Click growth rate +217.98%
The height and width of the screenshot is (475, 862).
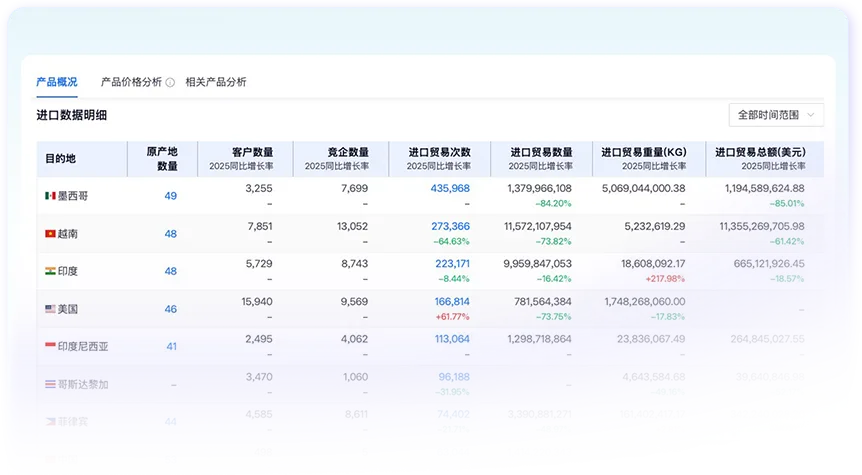click(x=665, y=279)
